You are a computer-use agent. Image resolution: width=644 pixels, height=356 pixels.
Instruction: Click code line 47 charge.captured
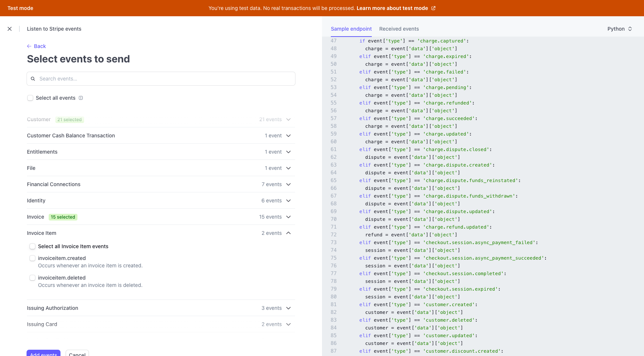414,41
